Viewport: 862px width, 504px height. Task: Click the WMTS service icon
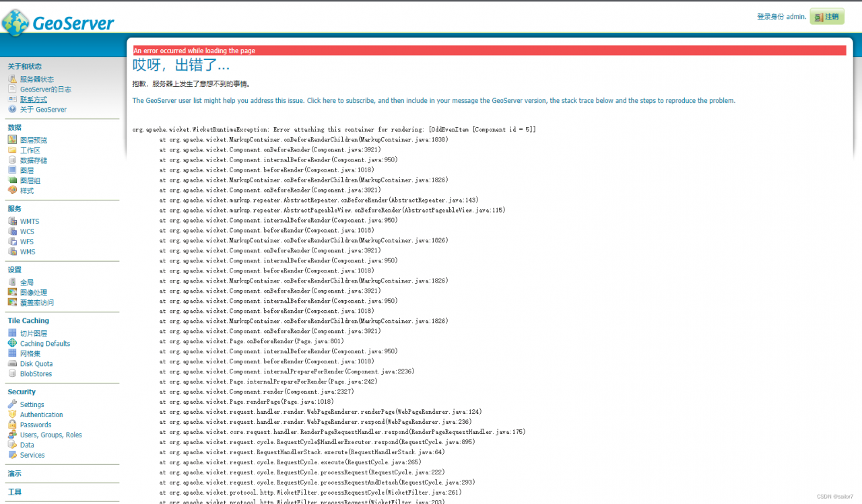tap(12, 221)
